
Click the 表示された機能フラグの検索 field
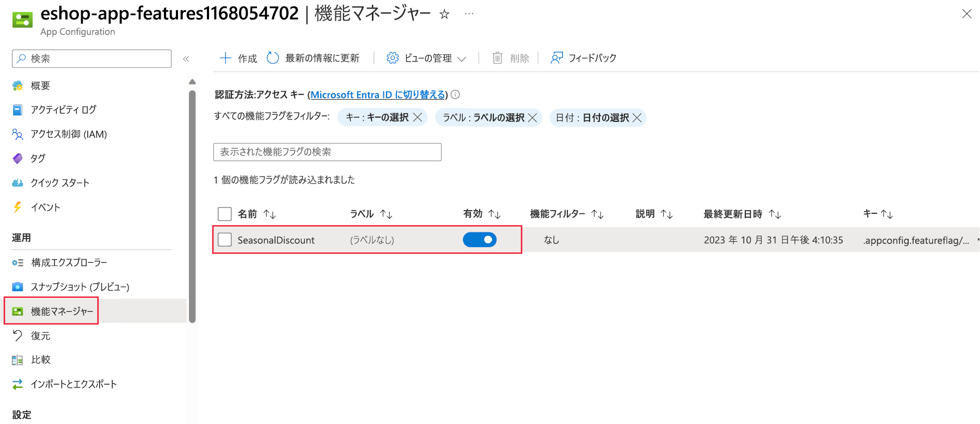[327, 152]
